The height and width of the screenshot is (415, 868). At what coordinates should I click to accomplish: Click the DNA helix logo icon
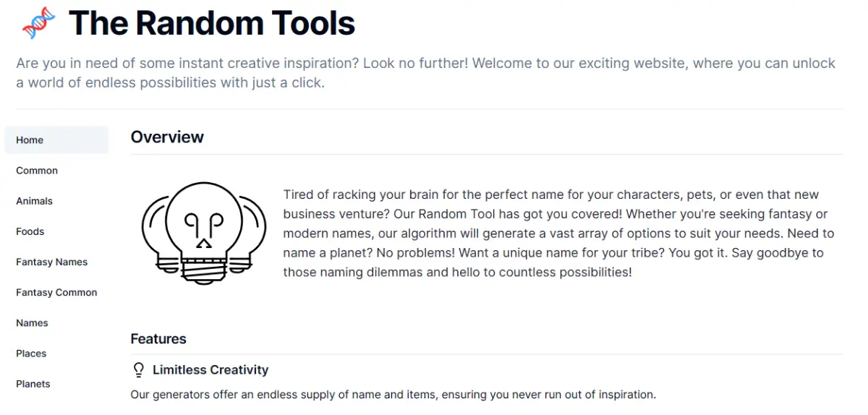tap(39, 23)
